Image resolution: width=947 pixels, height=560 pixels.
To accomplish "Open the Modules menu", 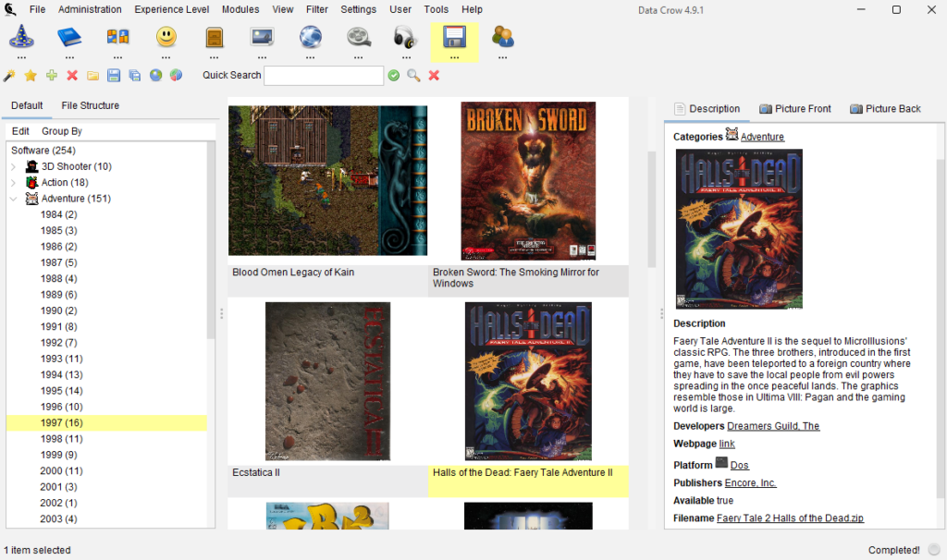I will (x=240, y=9).
